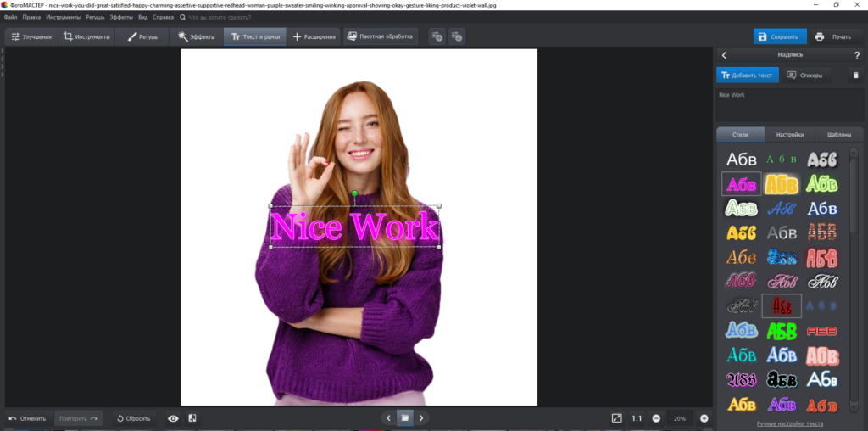Screen dimensions: 868x431
Task: Click the Сохранить button
Action: (780, 37)
